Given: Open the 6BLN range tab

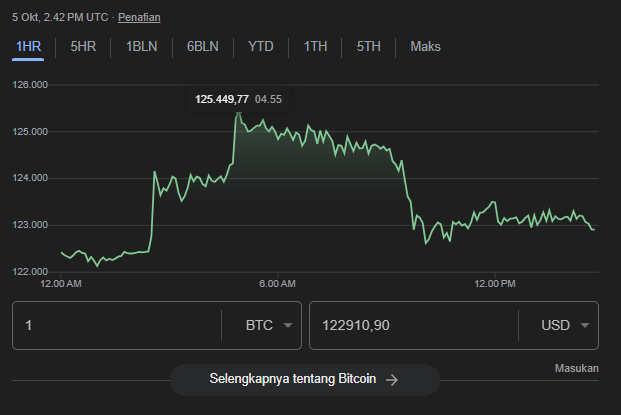Looking at the screenshot, I should click(202, 46).
